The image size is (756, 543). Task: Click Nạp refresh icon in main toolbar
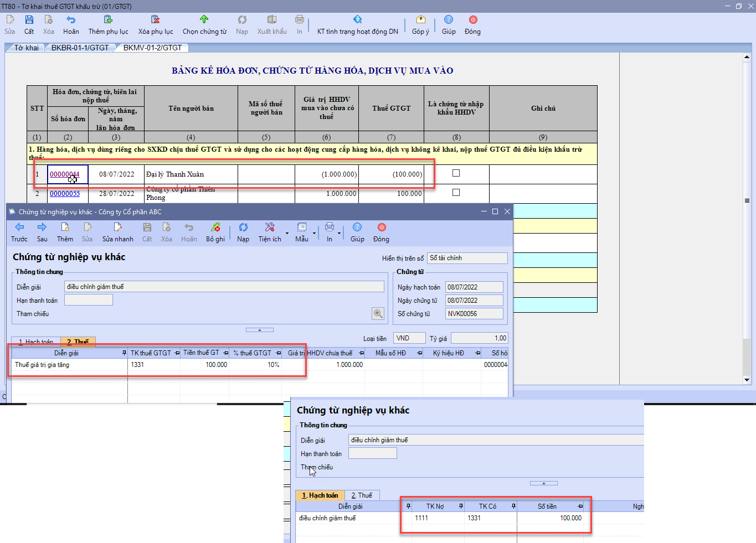pyautogui.click(x=242, y=20)
